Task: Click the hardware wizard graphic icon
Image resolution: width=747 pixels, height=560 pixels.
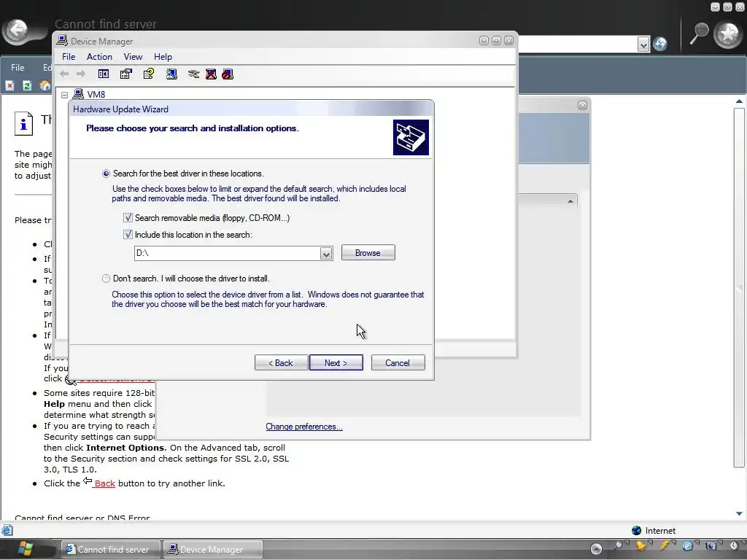Action: [x=411, y=138]
